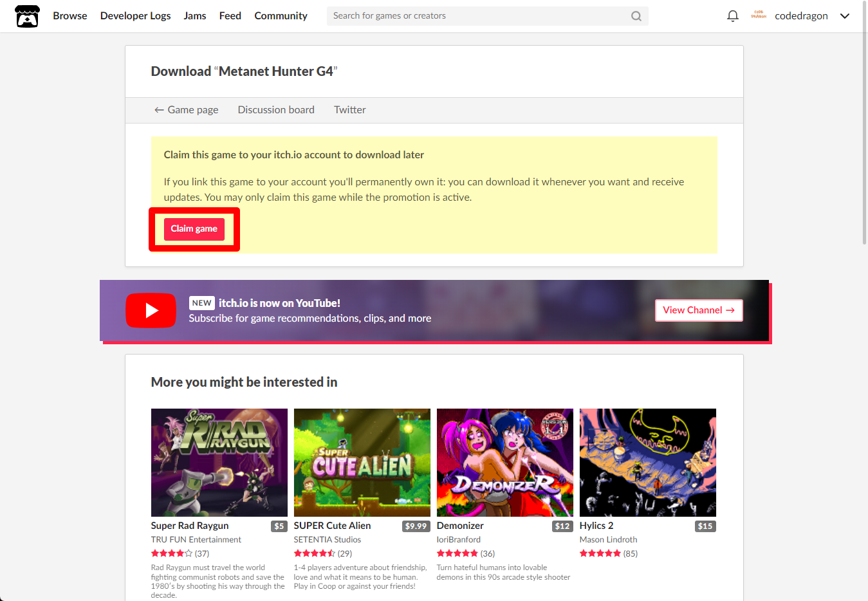This screenshot has height=601, width=868.
Task: Open the SUPER Cute Alien thumbnail
Action: 362,463
